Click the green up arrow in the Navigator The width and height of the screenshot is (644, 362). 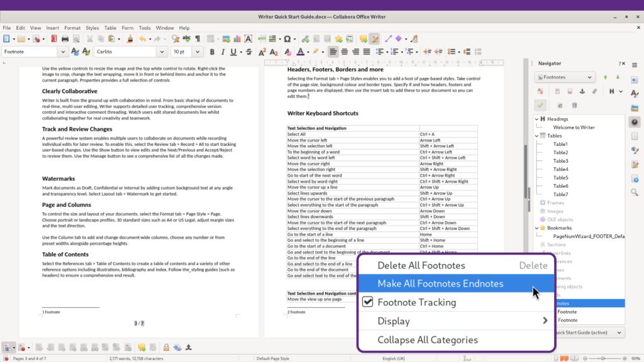(x=605, y=77)
